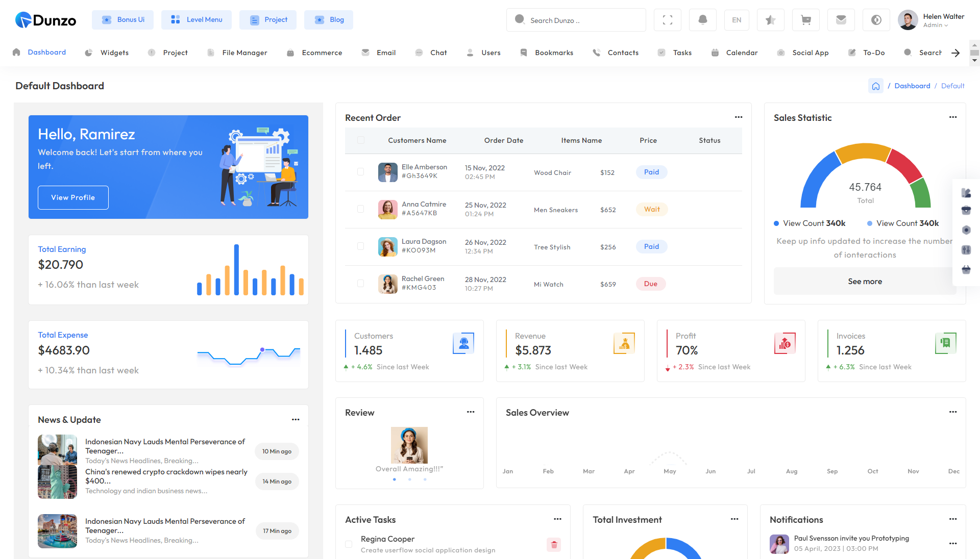Open the envelope messages icon
The image size is (980, 559).
[x=841, y=20]
